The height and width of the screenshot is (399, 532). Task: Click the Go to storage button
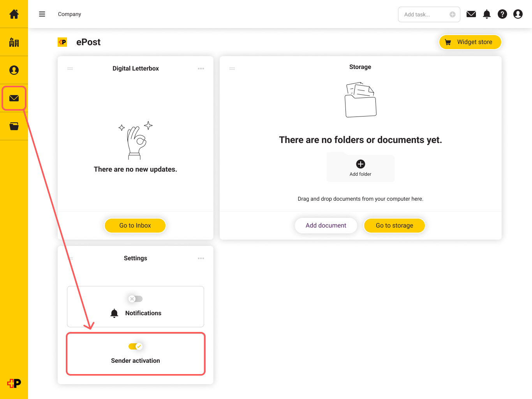pos(394,225)
